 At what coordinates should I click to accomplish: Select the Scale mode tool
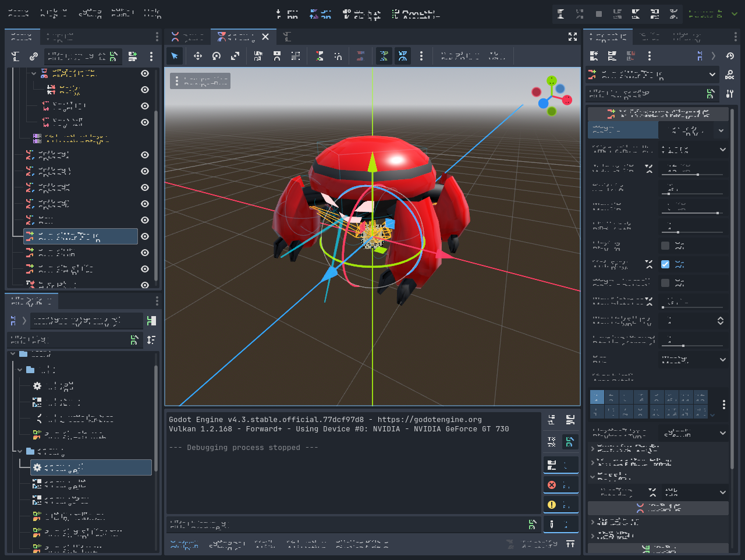pyautogui.click(x=235, y=56)
